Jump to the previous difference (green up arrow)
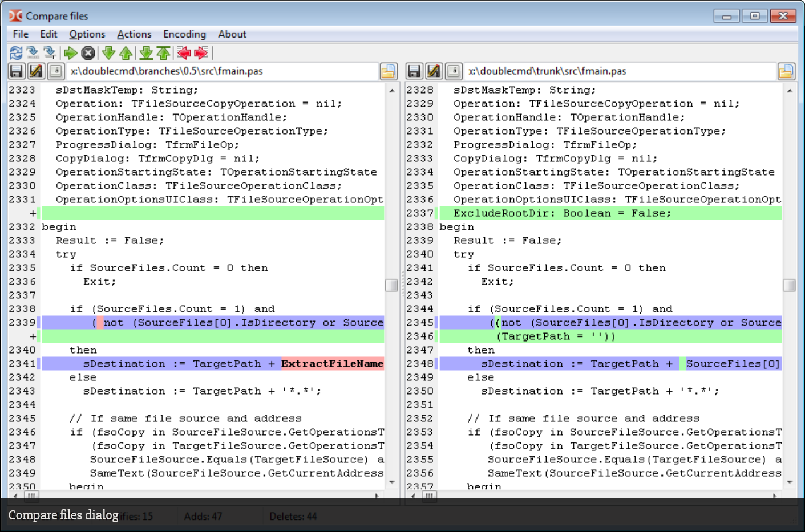 pos(126,53)
